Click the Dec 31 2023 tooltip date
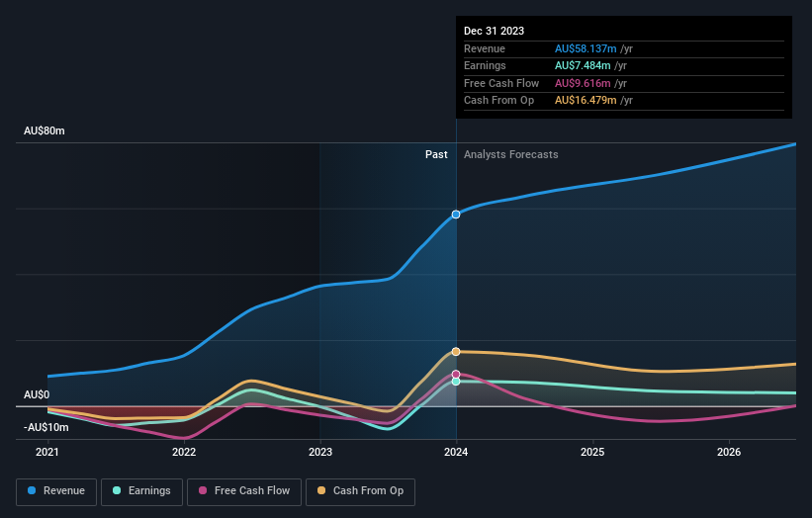This screenshot has height=518, width=812. point(495,31)
